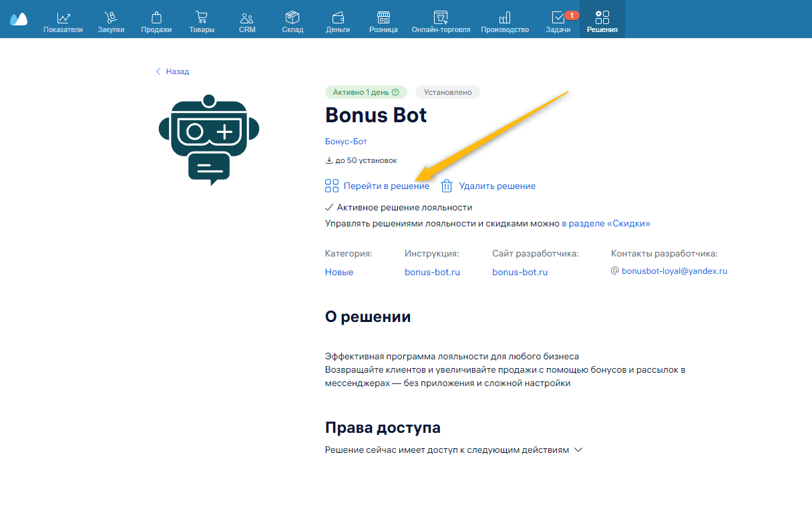Open the Продажи section icon
The width and height of the screenshot is (812, 511).
(x=156, y=17)
